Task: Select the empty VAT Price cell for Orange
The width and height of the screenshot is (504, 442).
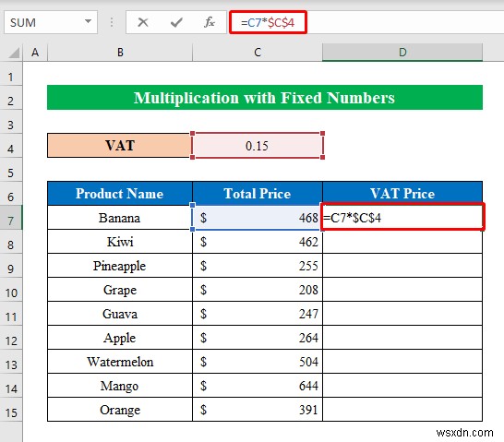Action: coord(402,410)
